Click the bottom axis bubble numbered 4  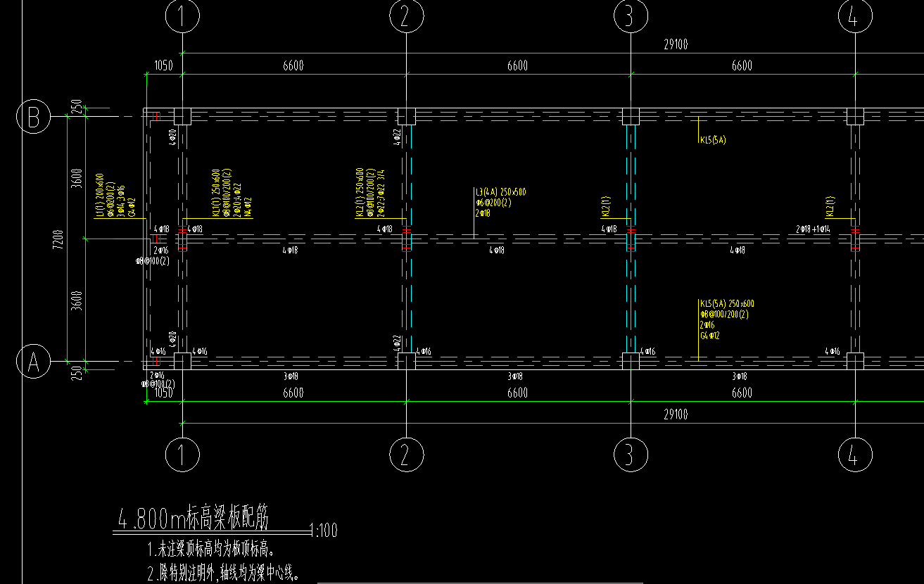click(855, 455)
